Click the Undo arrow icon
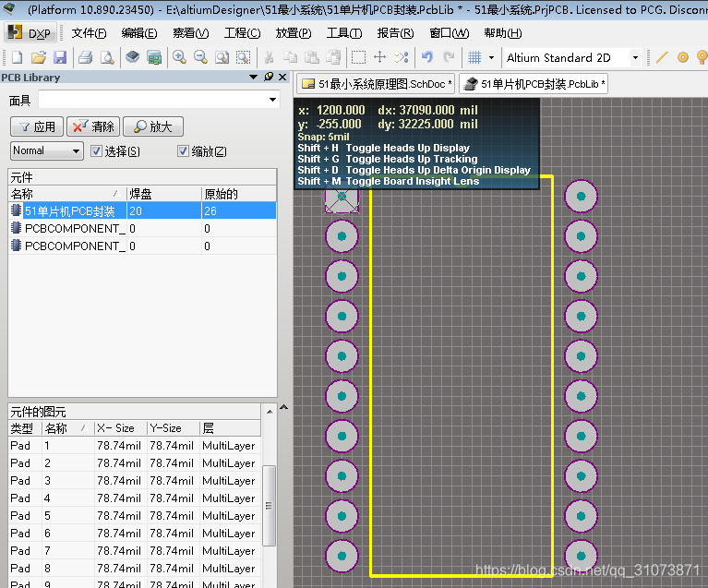The height and width of the screenshot is (588, 708). click(x=426, y=57)
